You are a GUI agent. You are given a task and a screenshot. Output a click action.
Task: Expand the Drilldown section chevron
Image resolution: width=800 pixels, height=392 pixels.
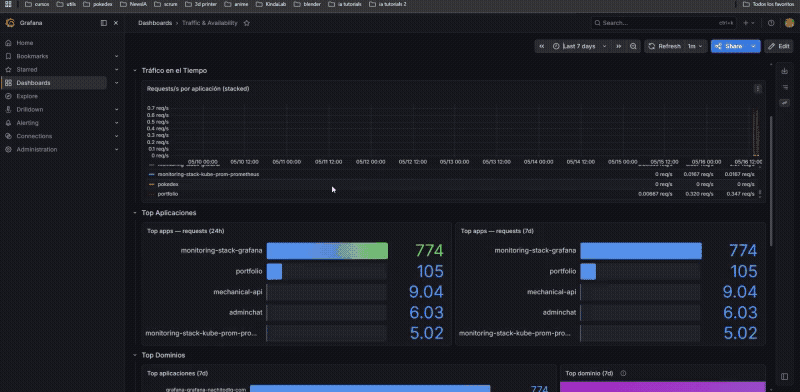point(116,109)
